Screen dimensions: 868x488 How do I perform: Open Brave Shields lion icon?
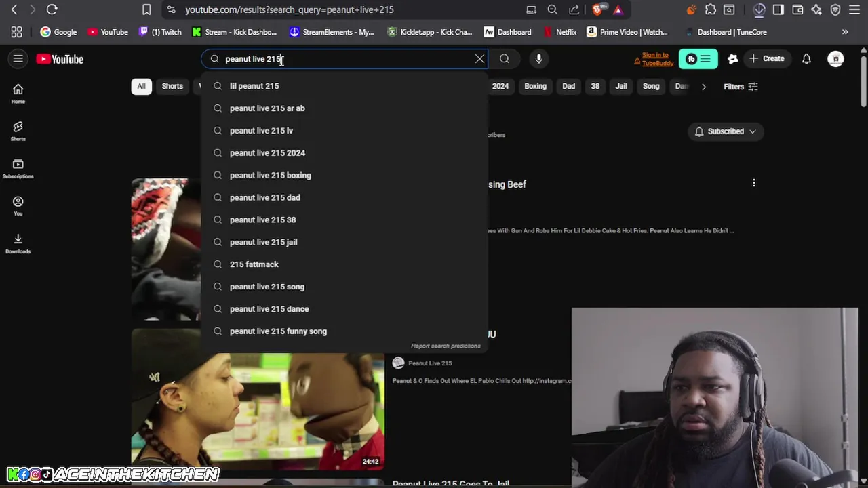click(598, 9)
